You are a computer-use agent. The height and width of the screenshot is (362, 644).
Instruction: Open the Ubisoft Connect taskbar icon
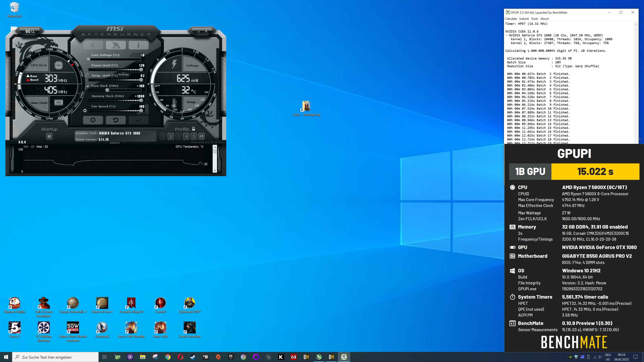243,357
